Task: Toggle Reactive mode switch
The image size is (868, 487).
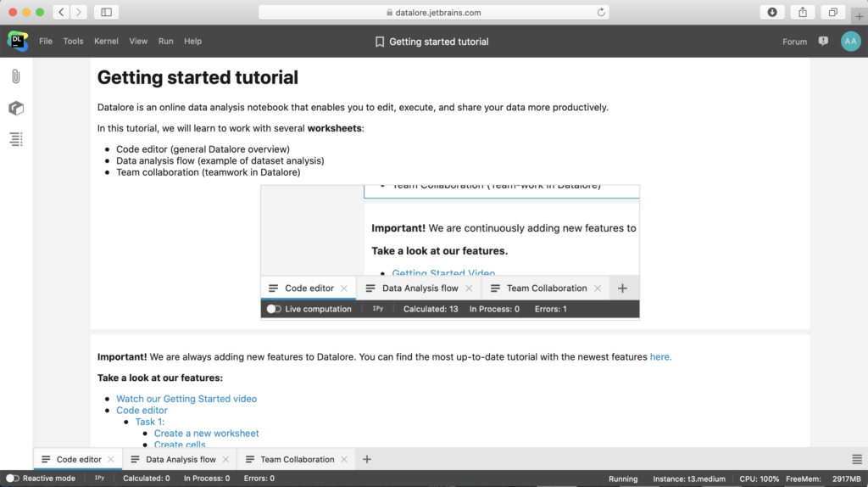Action: (12, 479)
